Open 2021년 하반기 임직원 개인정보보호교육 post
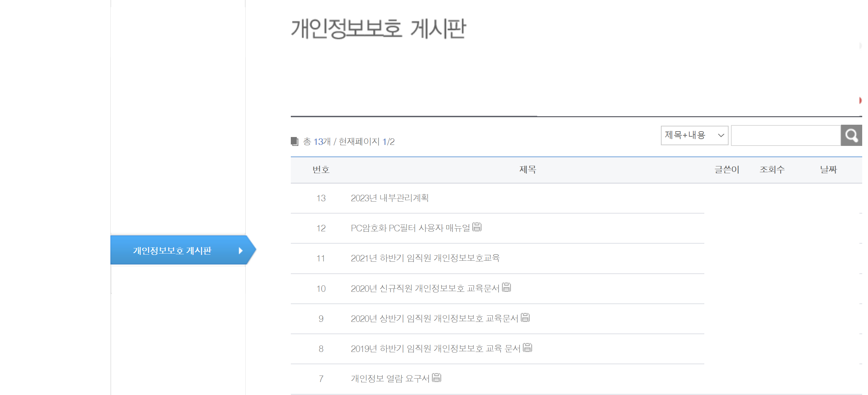This screenshot has width=868, height=395. [x=425, y=258]
